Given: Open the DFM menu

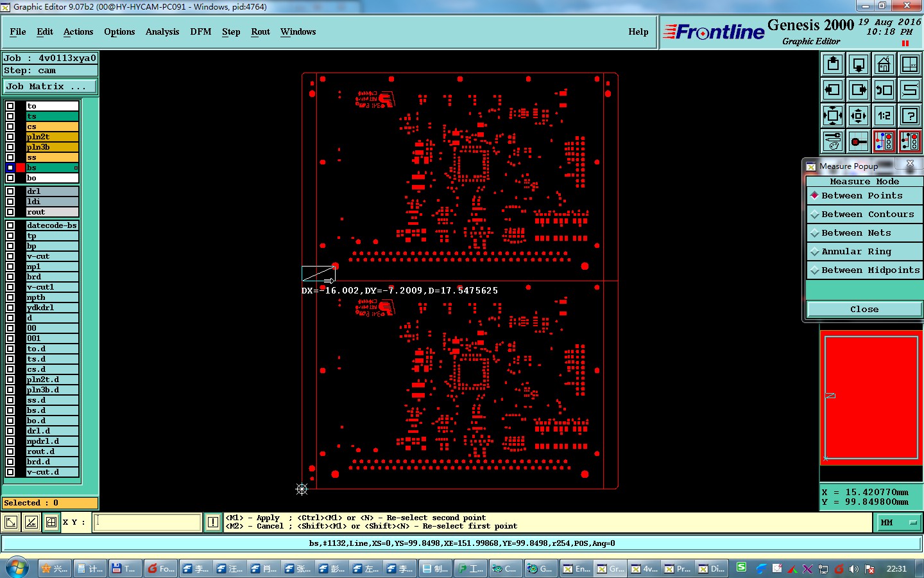Looking at the screenshot, I should (x=201, y=31).
